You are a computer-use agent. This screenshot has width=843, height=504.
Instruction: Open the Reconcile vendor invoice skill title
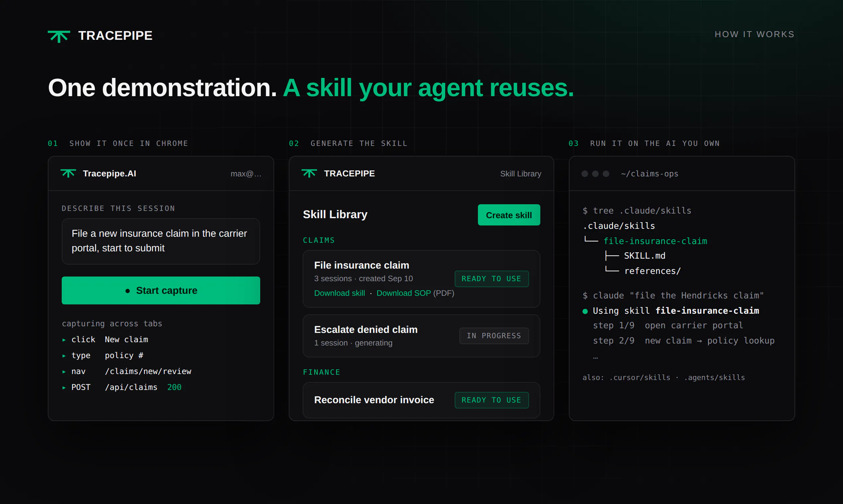[374, 400]
